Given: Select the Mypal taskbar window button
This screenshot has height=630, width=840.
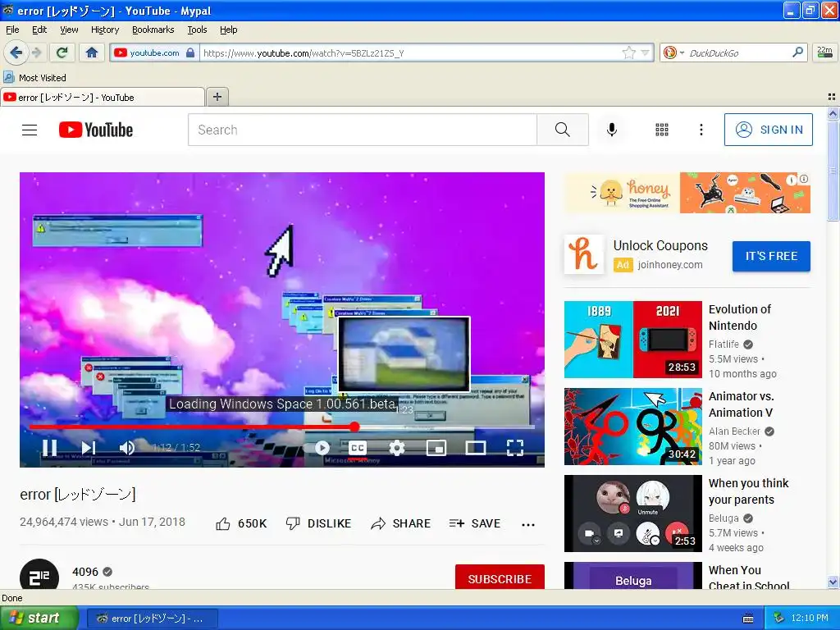Looking at the screenshot, I should point(152,619).
